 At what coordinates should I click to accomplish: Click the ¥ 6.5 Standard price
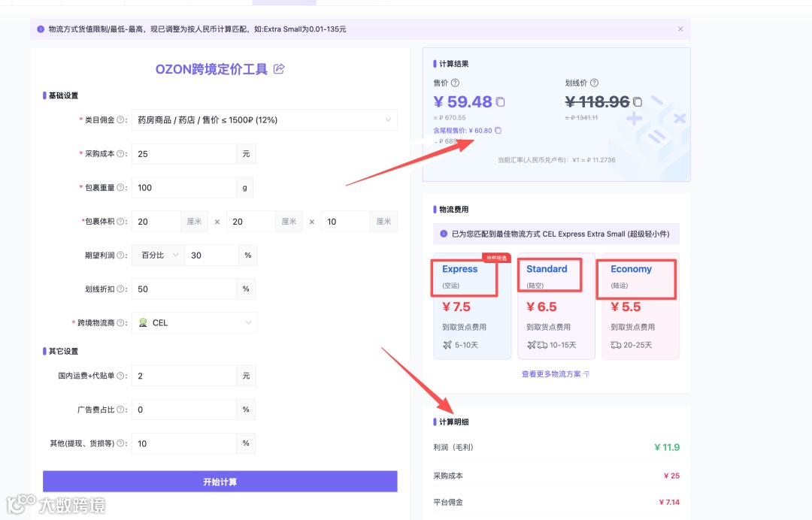tap(541, 307)
